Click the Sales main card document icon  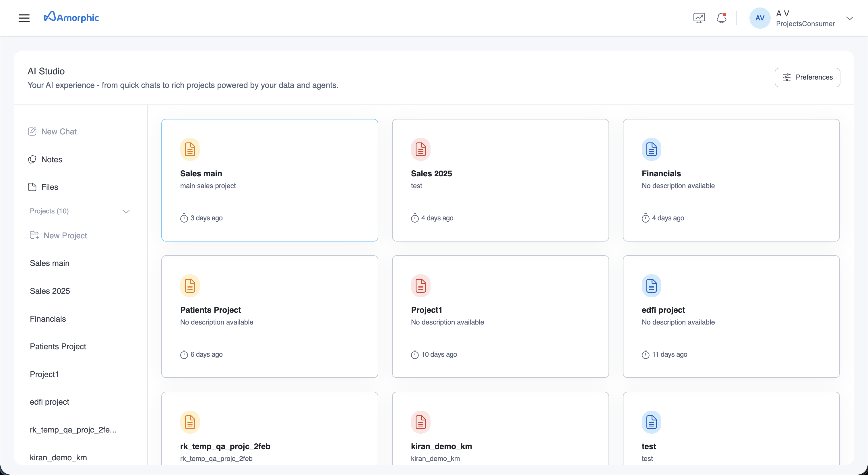pos(190,149)
